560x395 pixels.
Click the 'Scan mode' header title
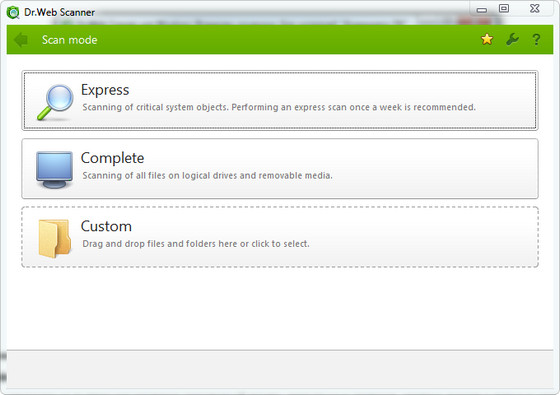(x=69, y=40)
